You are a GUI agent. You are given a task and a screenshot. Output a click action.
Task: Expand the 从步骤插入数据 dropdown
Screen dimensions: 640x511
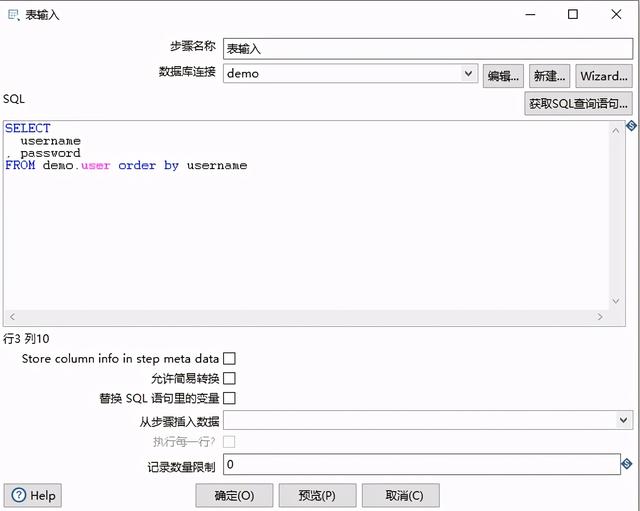click(623, 420)
